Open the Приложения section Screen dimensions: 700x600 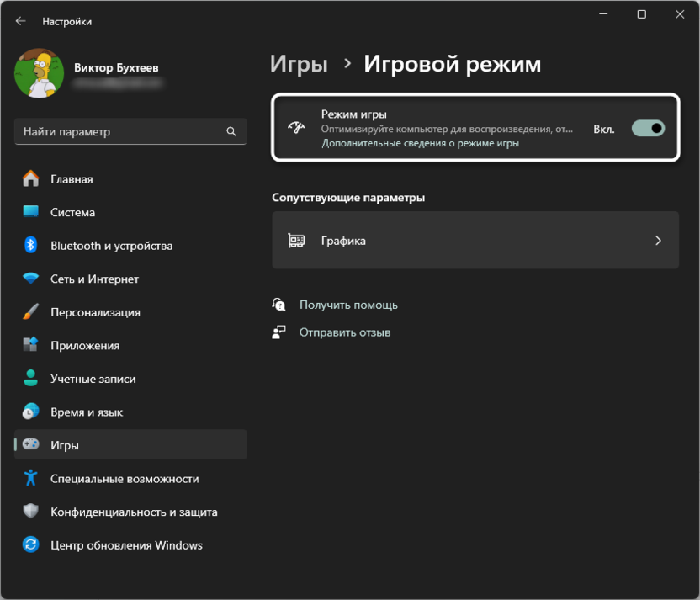(x=130, y=345)
